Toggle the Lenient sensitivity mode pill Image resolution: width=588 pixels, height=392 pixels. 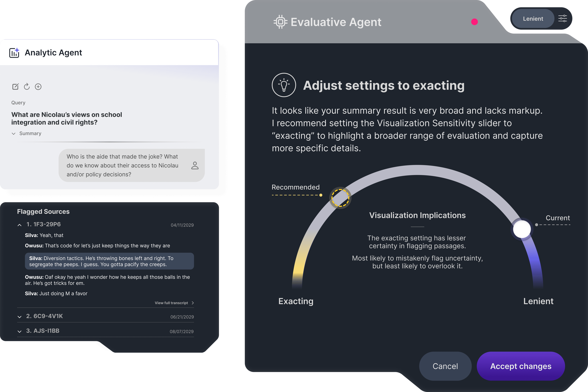pyautogui.click(x=533, y=19)
